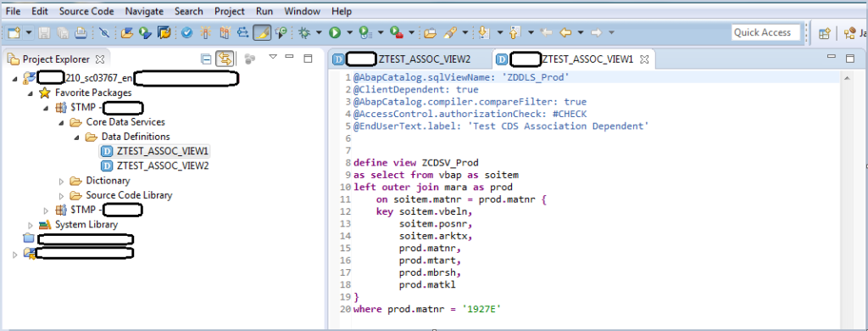Image resolution: width=868 pixels, height=331 pixels.
Task: Open the Project menu
Action: click(x=230, y=11)
